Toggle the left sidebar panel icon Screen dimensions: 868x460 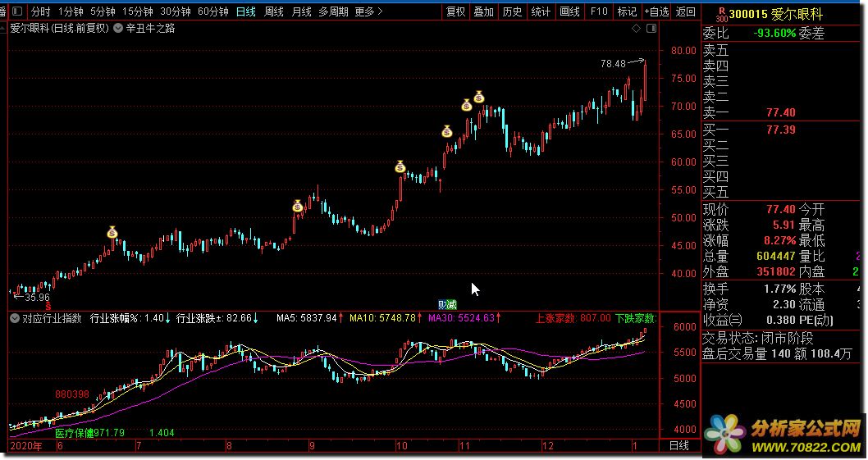click(17, 11)
